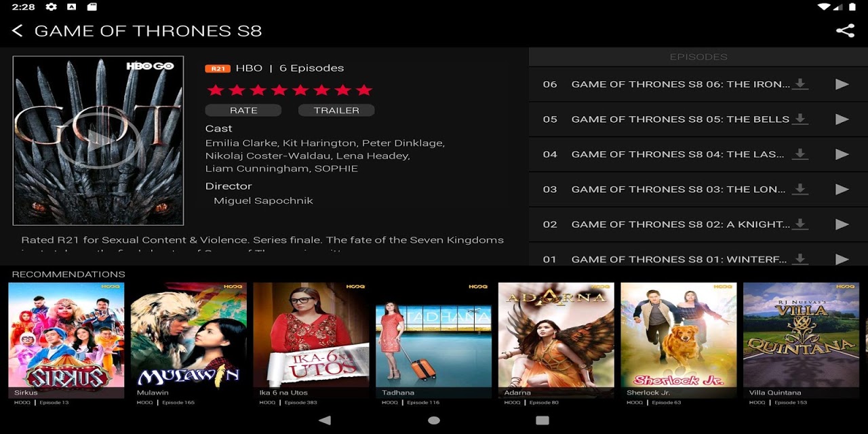Tap 'Episode 80' under Adarna
Image resolution: width=868 pixels, height=434 pixels.
(545, 403)
